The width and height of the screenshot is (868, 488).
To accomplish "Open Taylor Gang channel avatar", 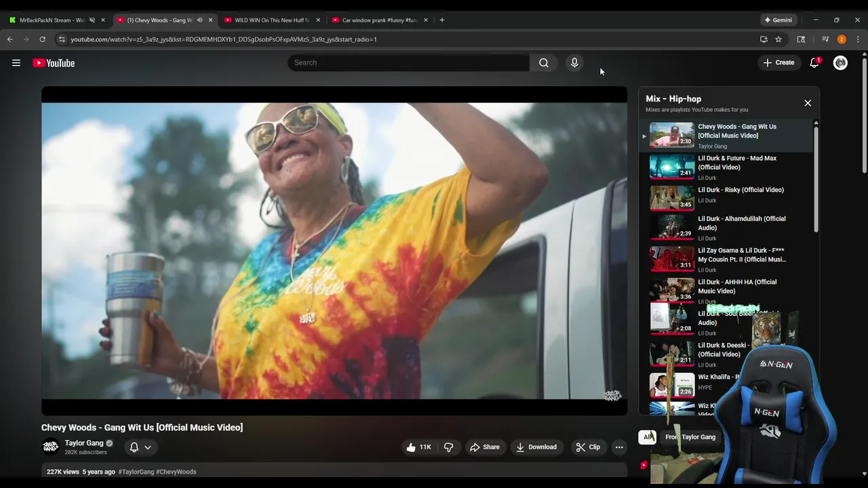I will click(x=50, y=447).
